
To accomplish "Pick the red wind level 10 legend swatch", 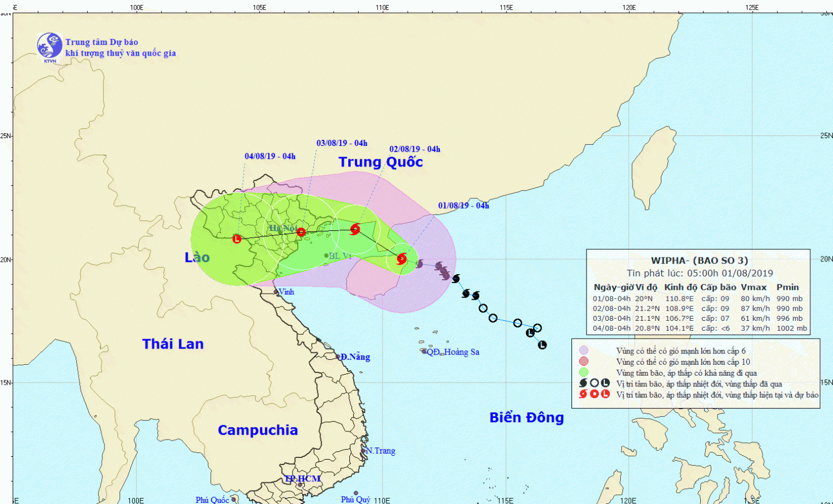I will coord(584,361).
